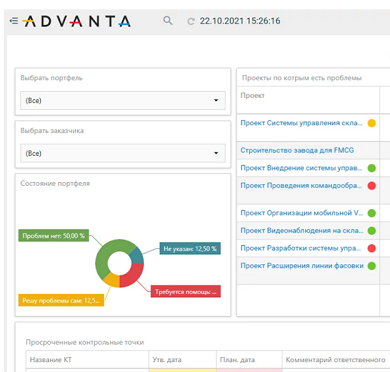Open project Проект Разработки системы упра...
Screen dimensions: 390x372
point(301,248)
